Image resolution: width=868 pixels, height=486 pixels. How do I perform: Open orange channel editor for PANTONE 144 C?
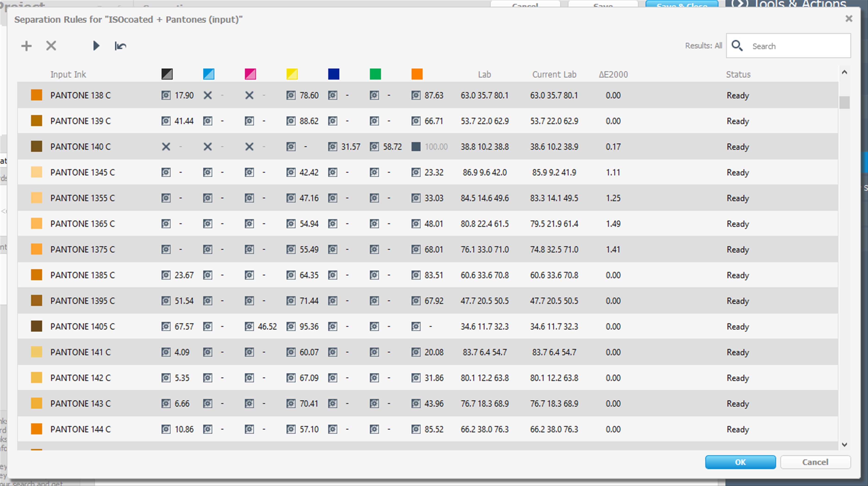pyautogui.click(x=416, y=429)
